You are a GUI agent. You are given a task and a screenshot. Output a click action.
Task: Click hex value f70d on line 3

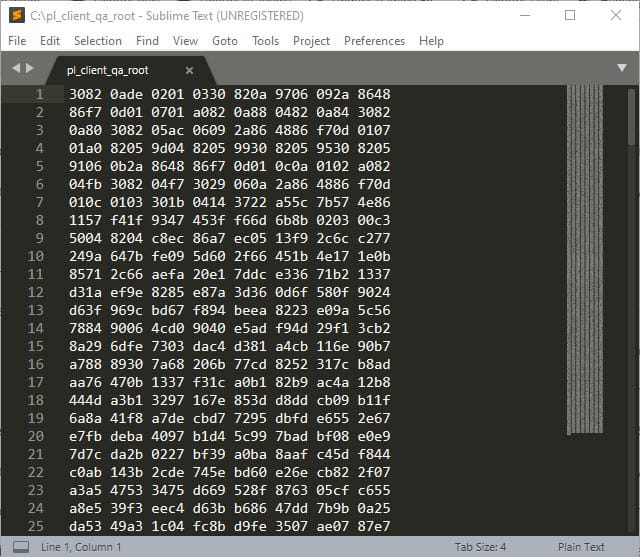pos(333,130)
